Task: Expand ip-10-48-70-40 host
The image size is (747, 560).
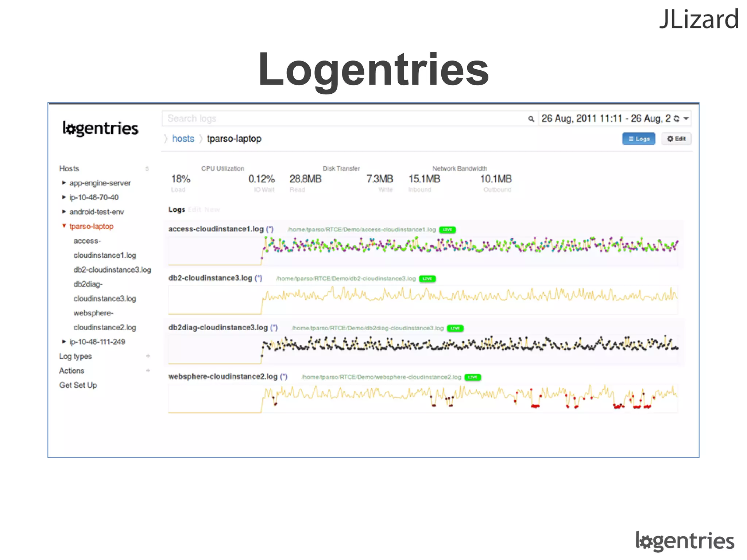Action: 64,197
